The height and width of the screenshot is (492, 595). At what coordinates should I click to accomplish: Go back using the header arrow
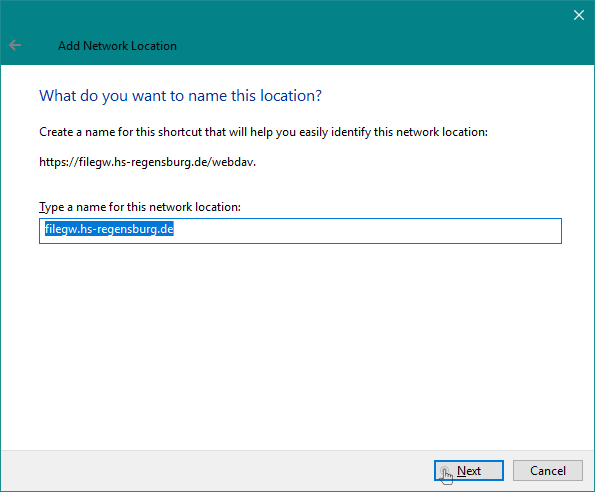(x=15, y=45)
